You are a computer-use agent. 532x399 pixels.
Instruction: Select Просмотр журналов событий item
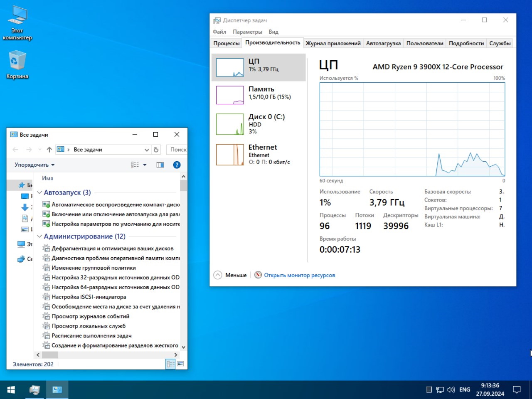(x=86, y=316)
